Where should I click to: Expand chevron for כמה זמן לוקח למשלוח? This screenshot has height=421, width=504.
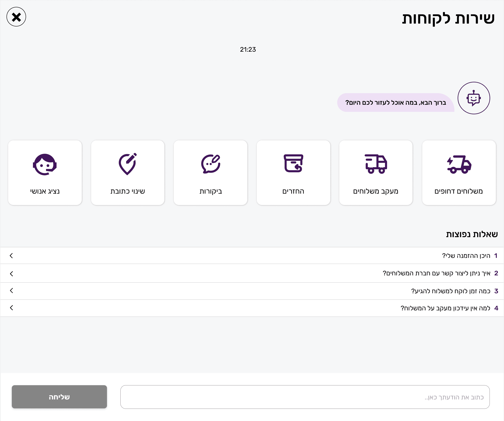pyautogui.click(x=11, y=291)
